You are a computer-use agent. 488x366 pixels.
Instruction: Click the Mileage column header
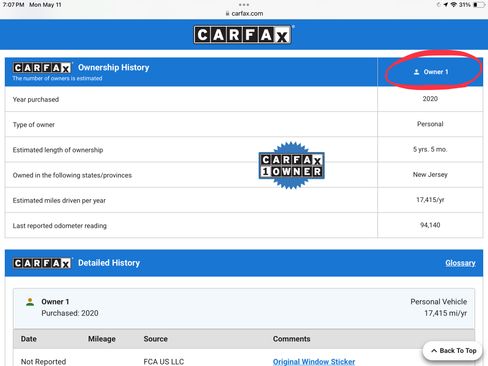click(x=102, y=339)
